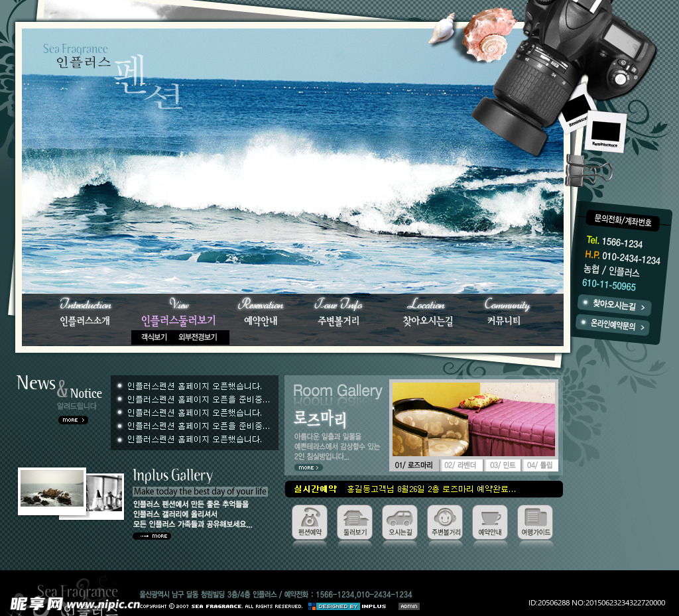Viewport: 679px width, 616px height.
Task: Open the Introduction 인플러스소개 menu
Action: click(x=86, y=312)
